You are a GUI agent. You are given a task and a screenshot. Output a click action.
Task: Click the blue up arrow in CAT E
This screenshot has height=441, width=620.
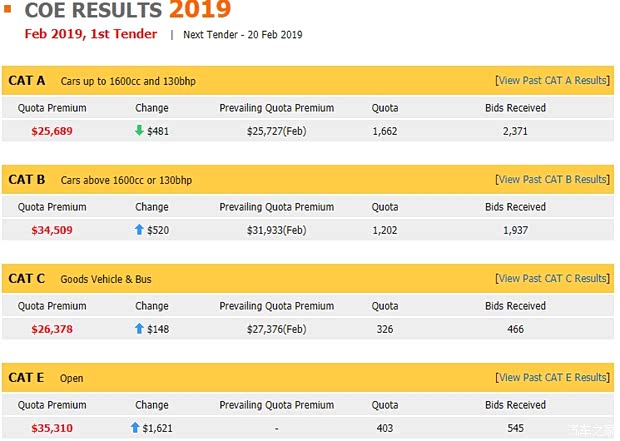click(135, 427)
